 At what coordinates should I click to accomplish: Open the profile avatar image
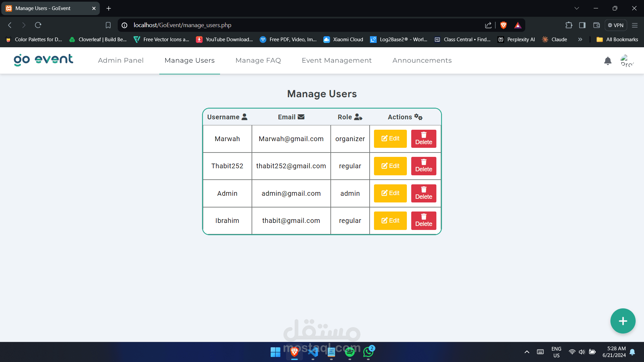click(x=627, y=61)
